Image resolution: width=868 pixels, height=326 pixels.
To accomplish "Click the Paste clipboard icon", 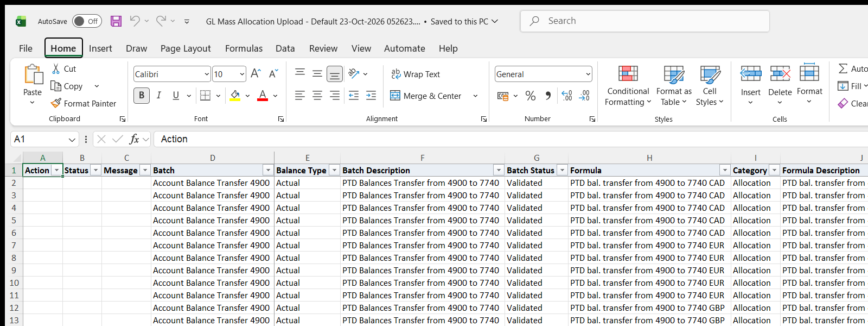I will click(33, 74).
